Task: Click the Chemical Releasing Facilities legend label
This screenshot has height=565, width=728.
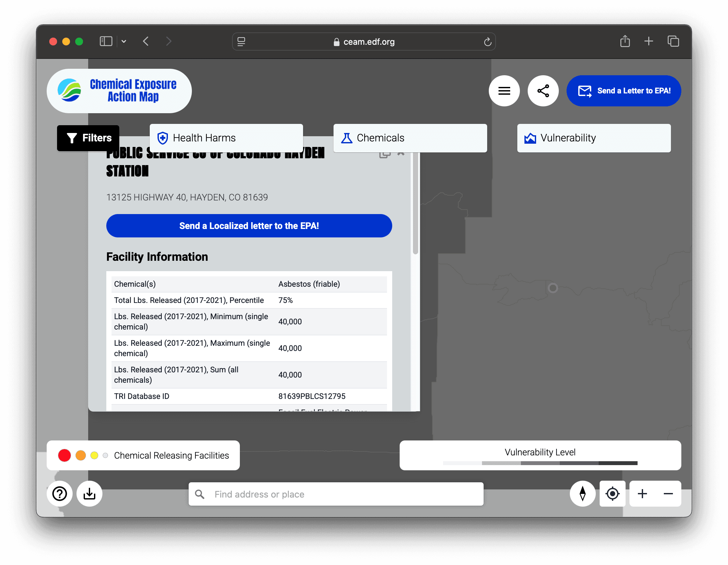Action: point(171,455)
